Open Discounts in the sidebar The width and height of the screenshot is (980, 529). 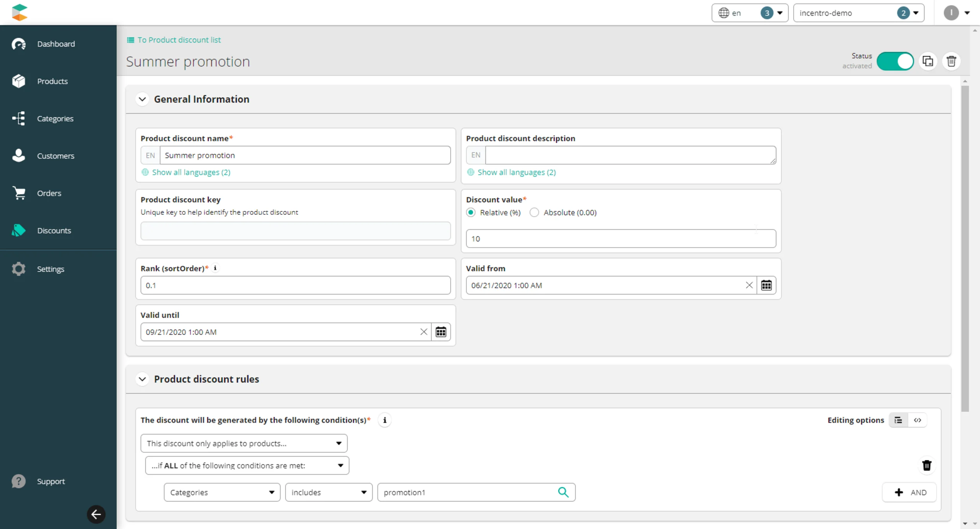pyautogui.click(x=54, y=230)
